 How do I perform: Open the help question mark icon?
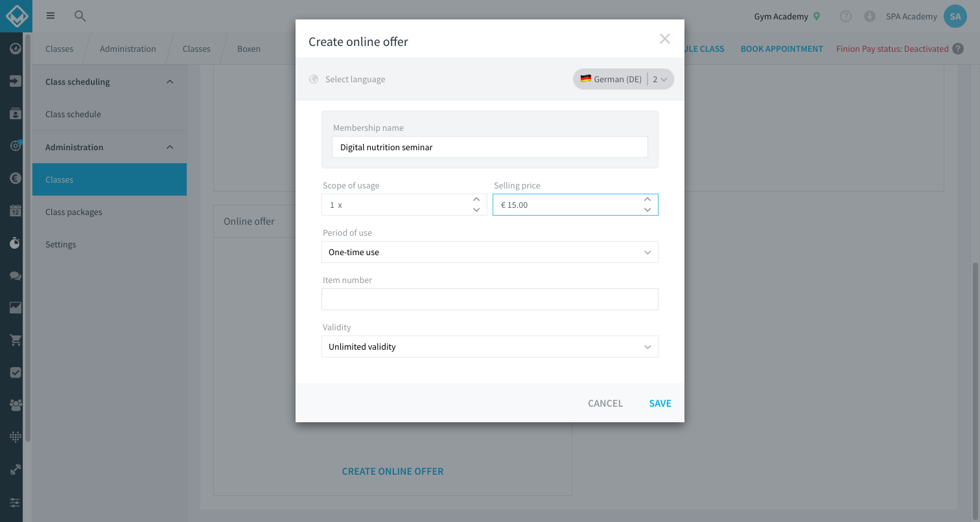point(846,16)
